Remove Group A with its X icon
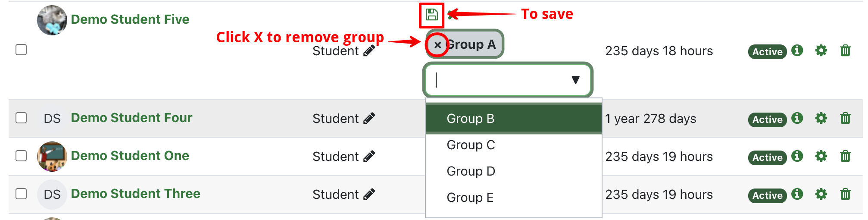 (x=437, y=45)
